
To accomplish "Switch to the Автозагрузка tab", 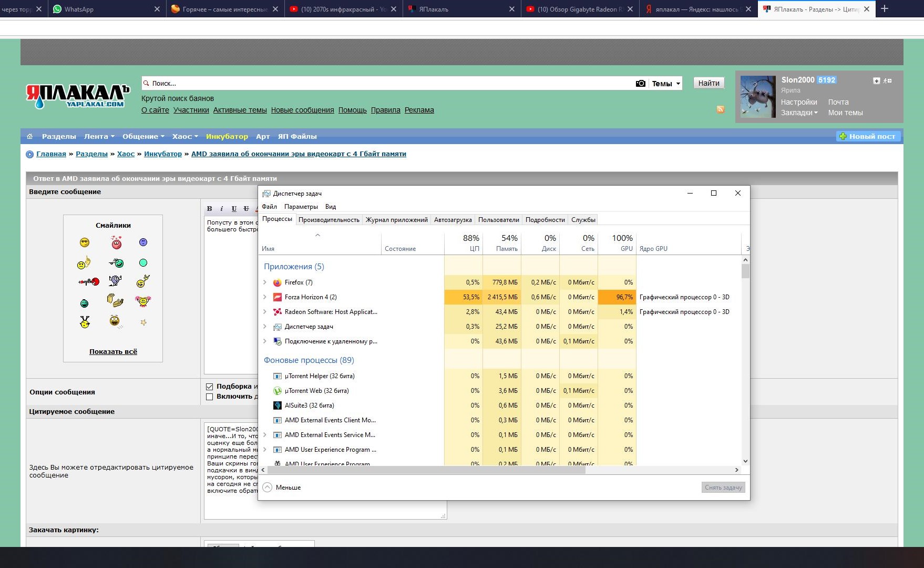I will click(x=453, y=220).
